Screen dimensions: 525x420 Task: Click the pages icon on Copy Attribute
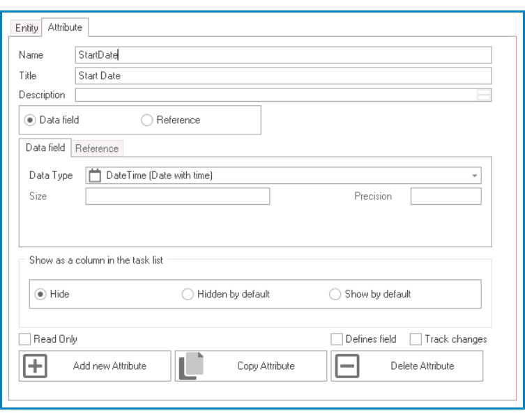(x=191, y=366)
